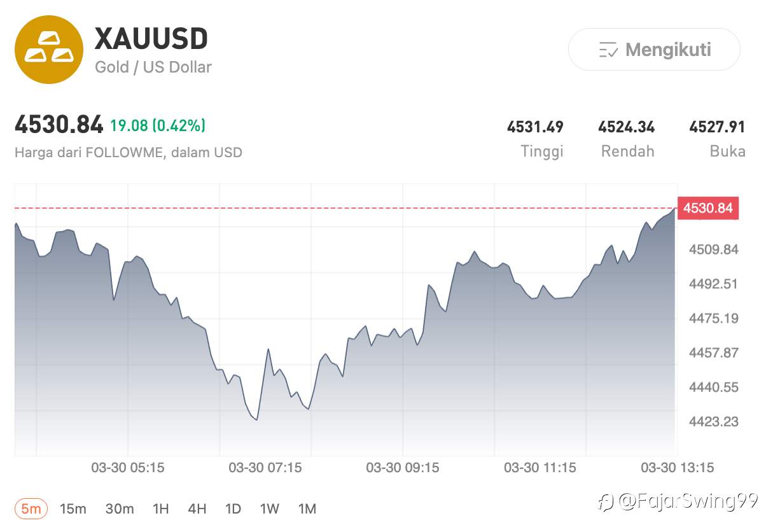
Task: Click the gold bars XAUUSD logo icon
Action: click(49, 50)
